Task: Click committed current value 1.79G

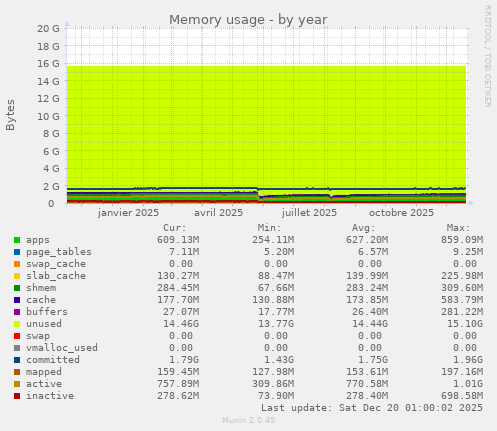Action: pos(184,360)
